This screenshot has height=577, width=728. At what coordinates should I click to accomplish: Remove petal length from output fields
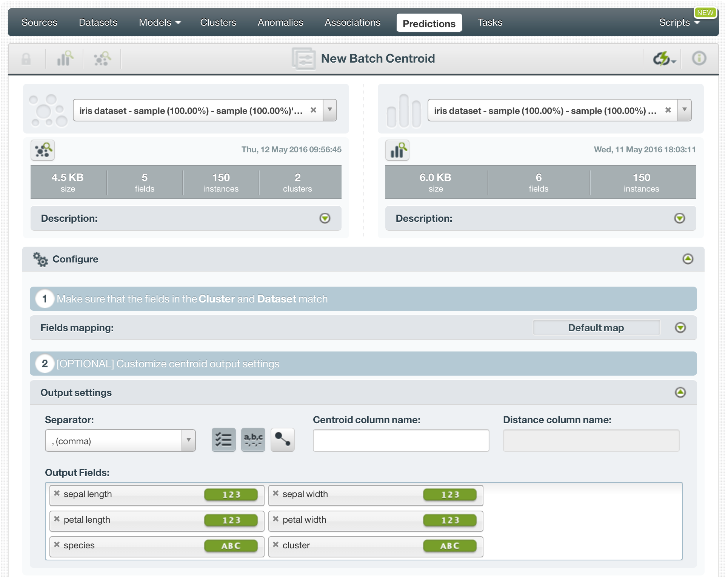[x=57, y=519]
